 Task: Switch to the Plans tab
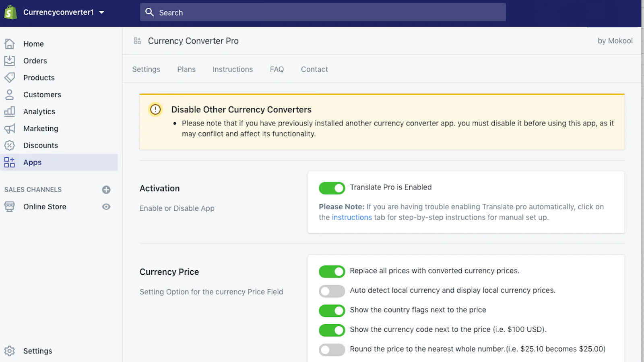pyautogui.click(x=186, y=69)
